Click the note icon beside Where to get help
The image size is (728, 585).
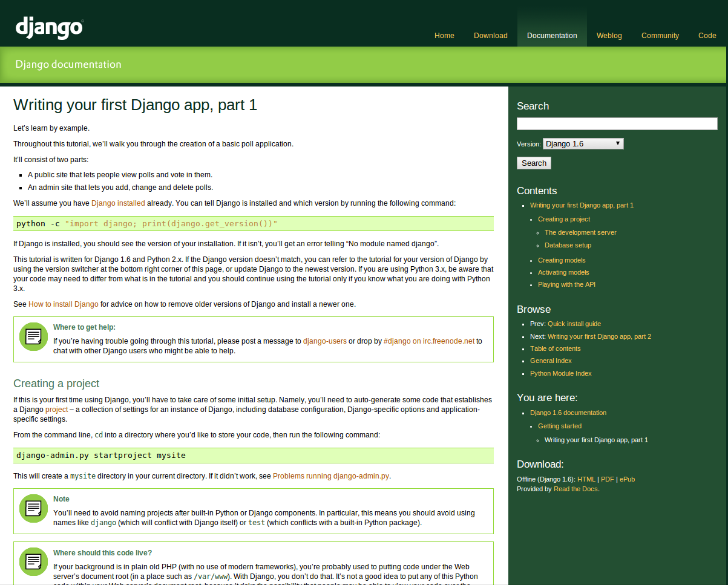point(34,336)
